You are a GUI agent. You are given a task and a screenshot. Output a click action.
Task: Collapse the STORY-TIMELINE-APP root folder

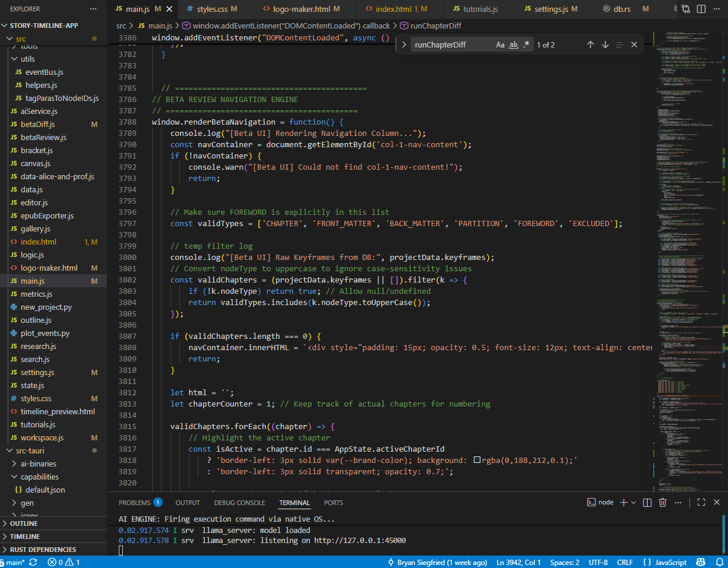click(53, 26)
